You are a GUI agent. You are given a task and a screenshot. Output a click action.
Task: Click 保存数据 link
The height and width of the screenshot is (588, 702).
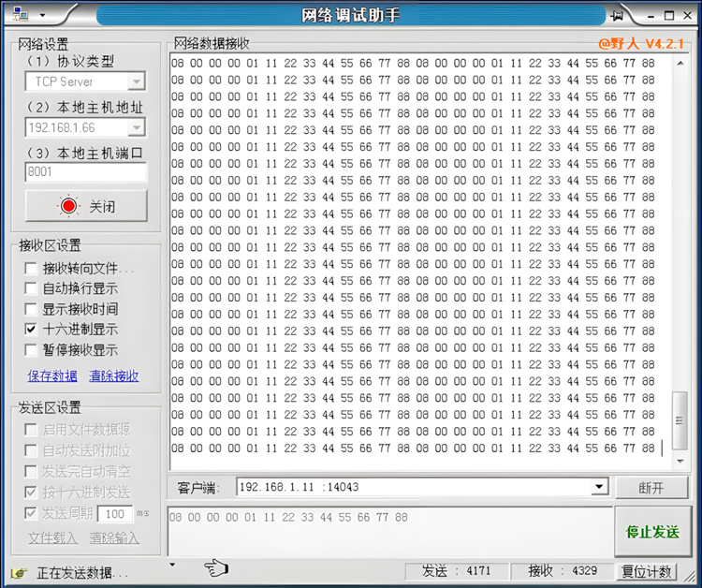click(x=52, y=376)
